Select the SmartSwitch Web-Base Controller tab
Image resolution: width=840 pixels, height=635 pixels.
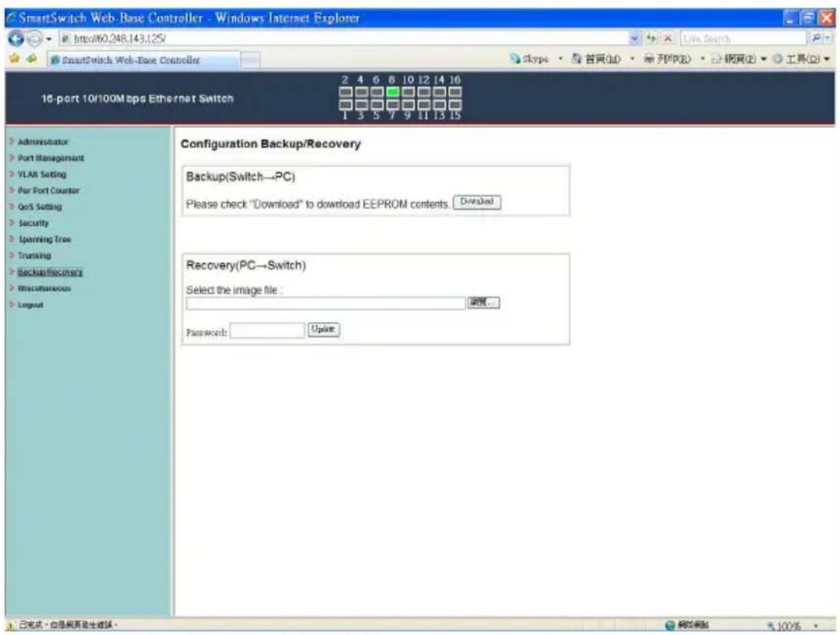pos(143,60)
